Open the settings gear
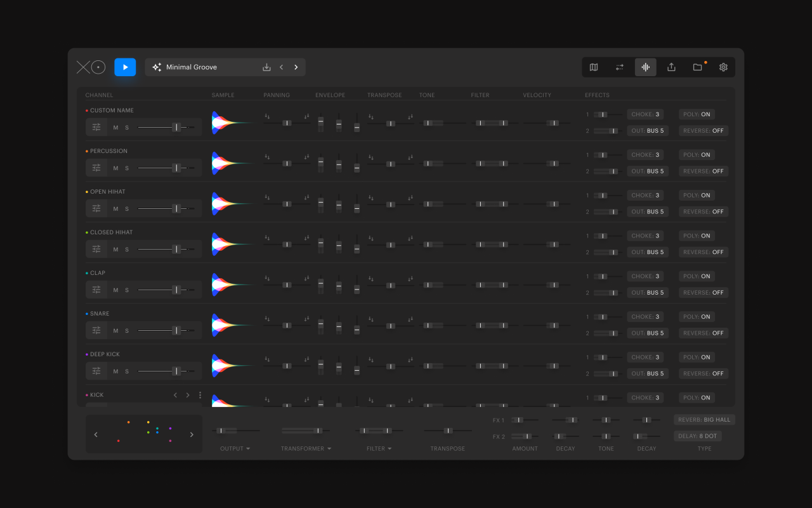 tap(723, 67)
